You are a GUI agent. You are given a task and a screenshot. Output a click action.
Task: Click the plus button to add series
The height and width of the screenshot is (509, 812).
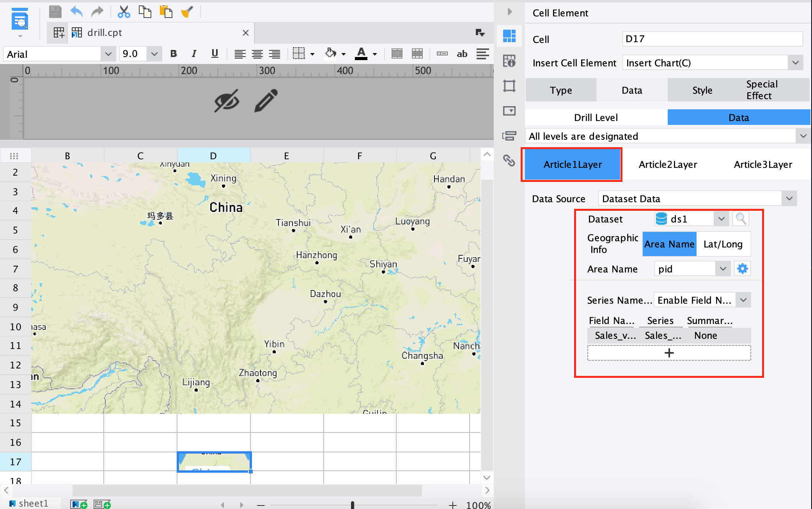(x=669, y=353)
